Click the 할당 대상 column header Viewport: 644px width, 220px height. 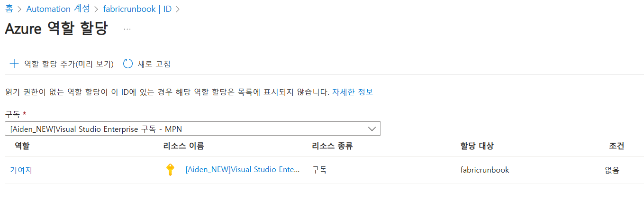[477, 146]
